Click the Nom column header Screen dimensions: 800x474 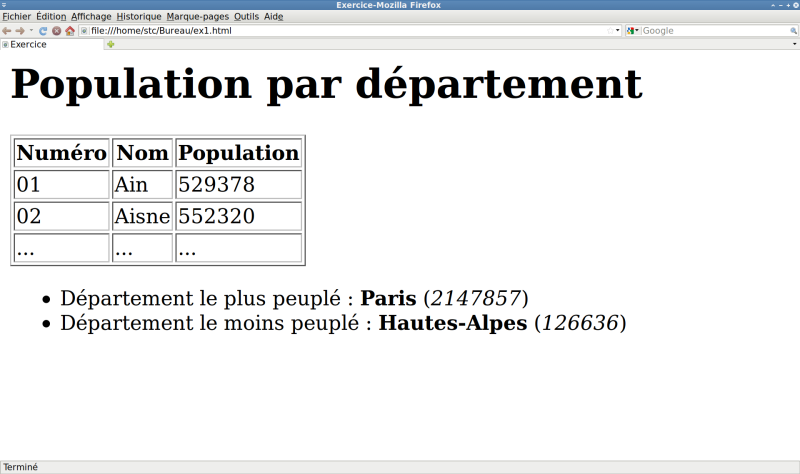(x=142, y=153)
